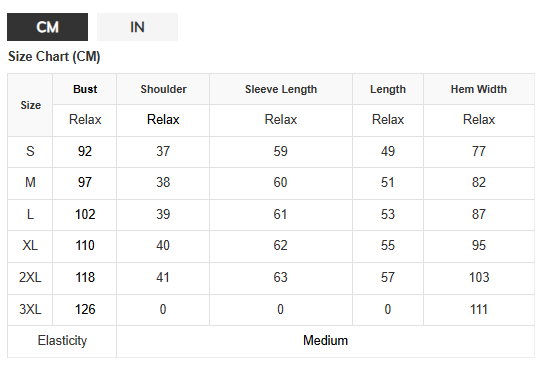Screen dimensions: 555x377
Task: Click the Hem Width column header
Action: point(479,89)
